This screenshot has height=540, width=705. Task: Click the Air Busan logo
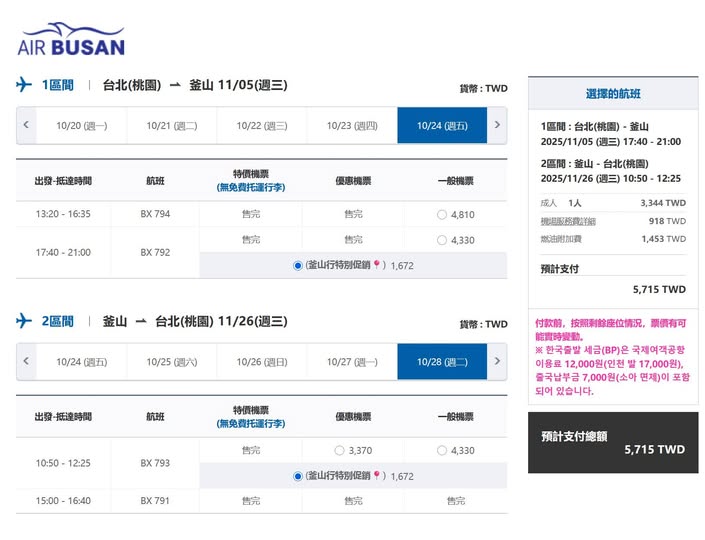[71, 39]
